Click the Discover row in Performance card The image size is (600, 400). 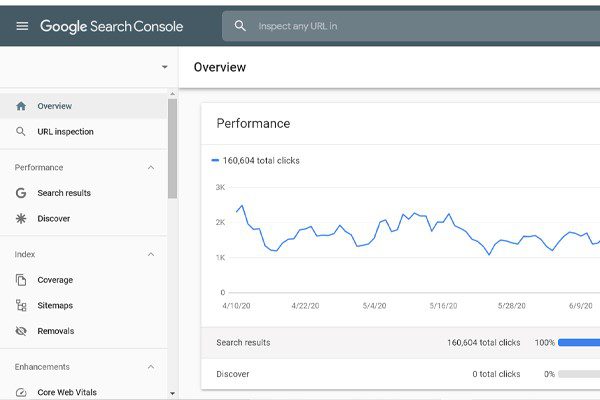(x=400, y=374)
